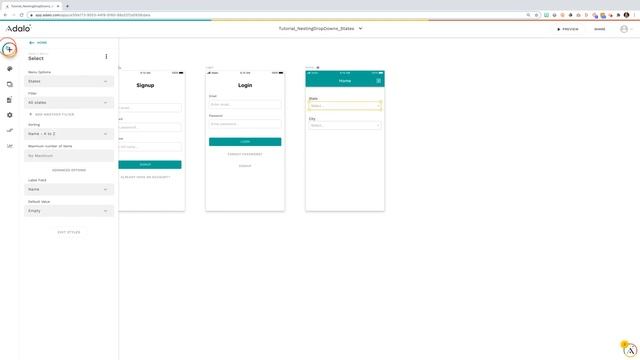
Task: Open the Database icon in left sidebar
Action: point(9,100)
